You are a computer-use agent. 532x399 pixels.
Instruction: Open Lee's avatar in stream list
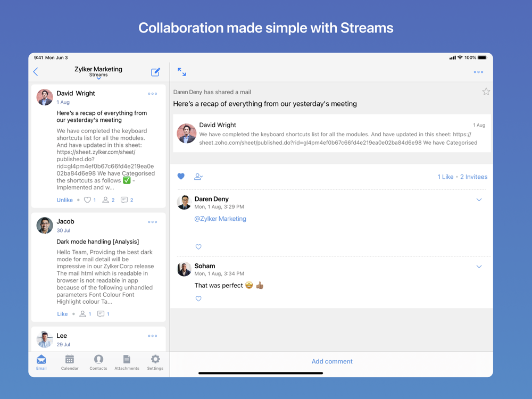[x=45, y=339]
